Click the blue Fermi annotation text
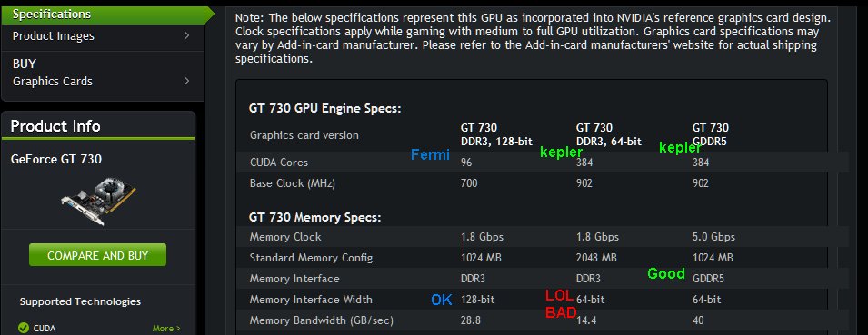 pyautogui.click(x=430, y=155)
